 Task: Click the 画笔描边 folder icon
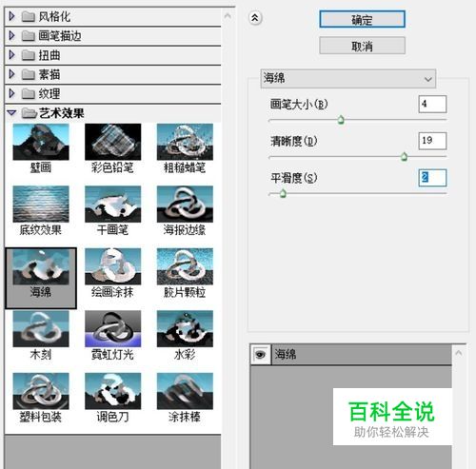pyautogui.click(x=29, y=36)
